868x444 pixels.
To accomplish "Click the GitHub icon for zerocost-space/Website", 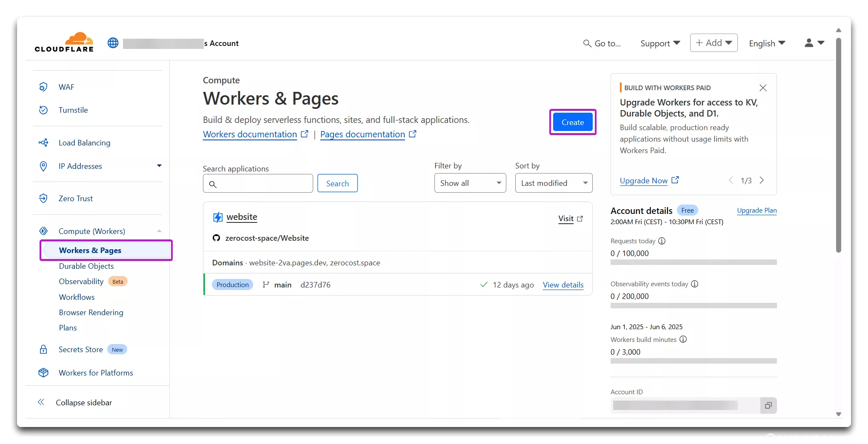I will (216, 238).
